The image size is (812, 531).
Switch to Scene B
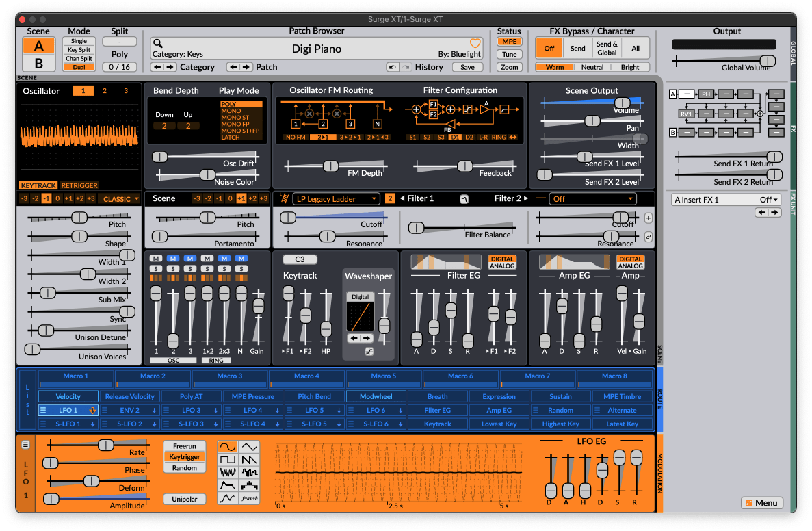pyautogui.click(x=39, y=64)
